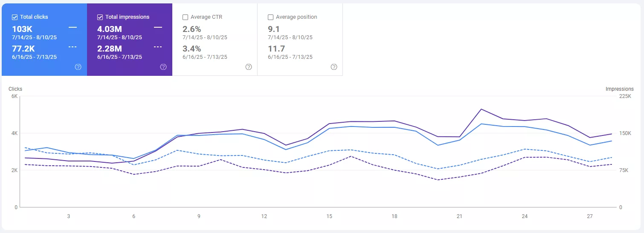Click day 15 on the x-axis
This screenshot has height=233, width=644.
click(329, 216)
